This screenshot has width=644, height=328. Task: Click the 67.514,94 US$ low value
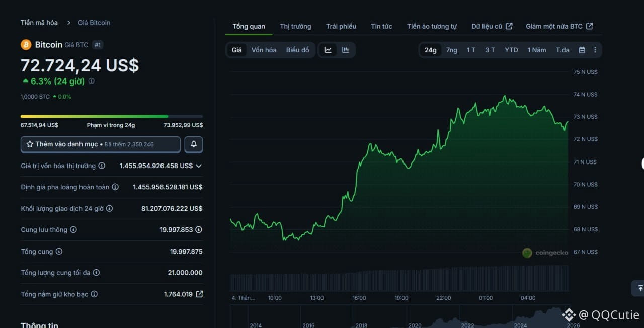(39, 125)
